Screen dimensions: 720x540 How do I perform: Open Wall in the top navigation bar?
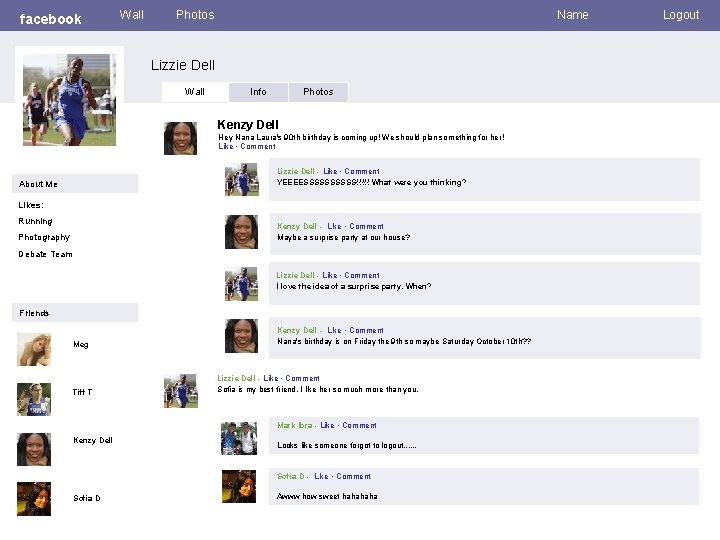coord(131,15)
